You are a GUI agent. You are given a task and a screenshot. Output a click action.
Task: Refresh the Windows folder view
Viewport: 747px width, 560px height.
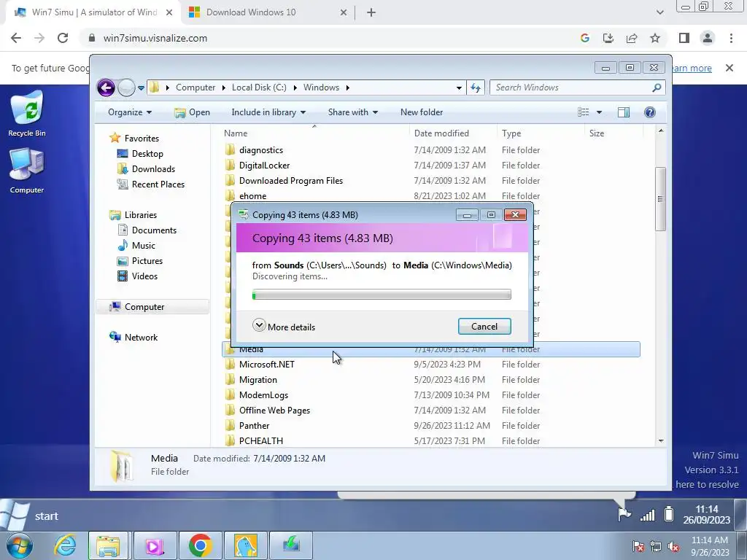pos(476,87)
